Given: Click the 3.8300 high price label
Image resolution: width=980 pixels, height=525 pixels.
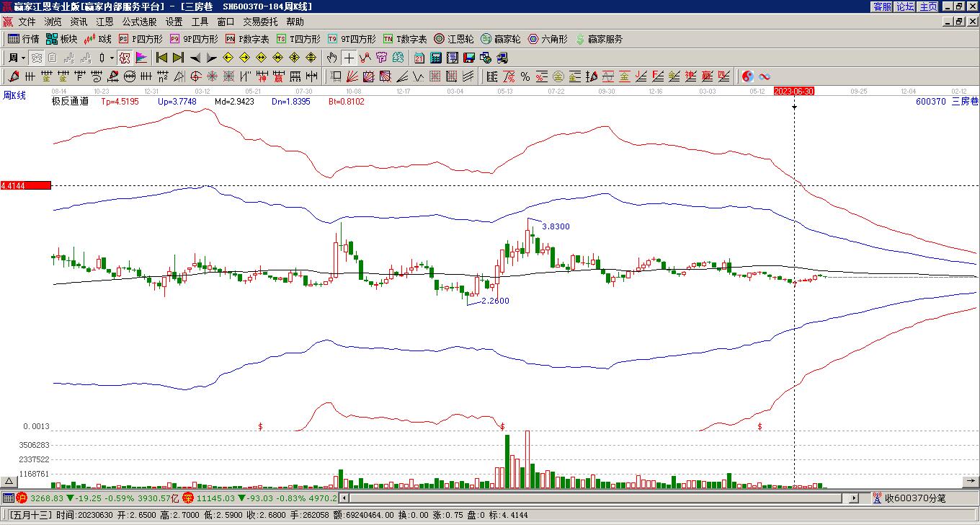Looking at the screenshot, I should (x=556, y=226).
